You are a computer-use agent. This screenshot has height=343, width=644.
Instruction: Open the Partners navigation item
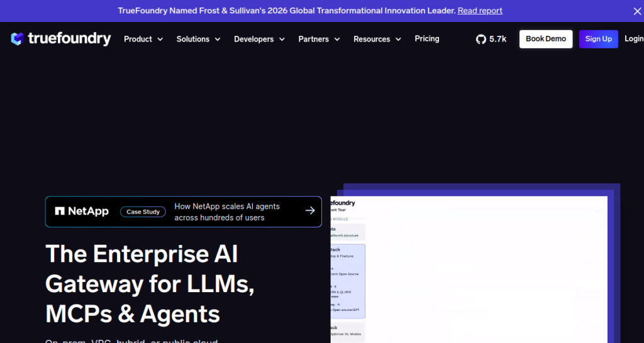313,39
